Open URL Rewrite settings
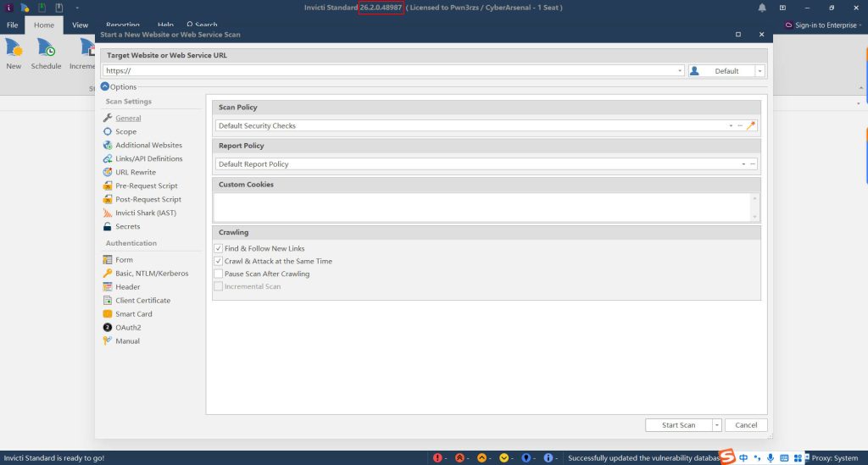 (x=136, y=173)
